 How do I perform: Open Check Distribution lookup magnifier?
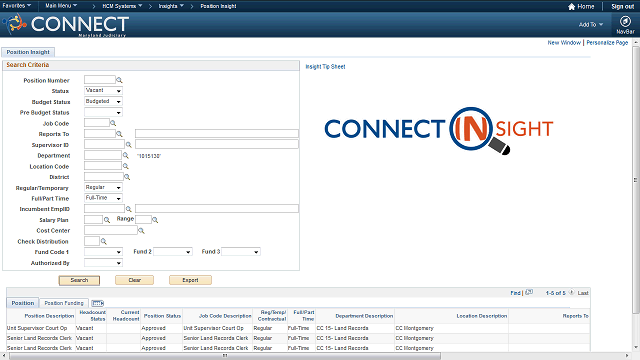click(x=104, y=242)
